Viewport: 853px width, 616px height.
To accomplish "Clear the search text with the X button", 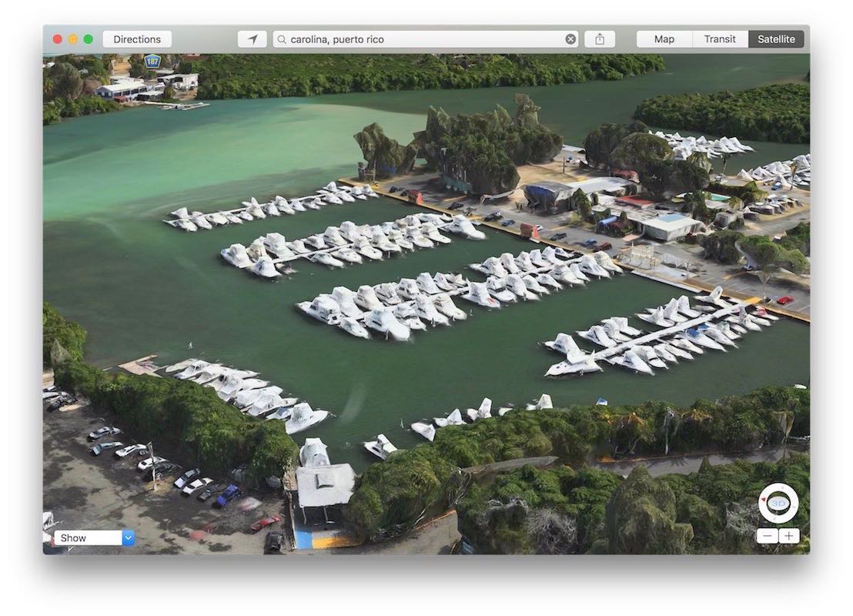I will point(570,39).
